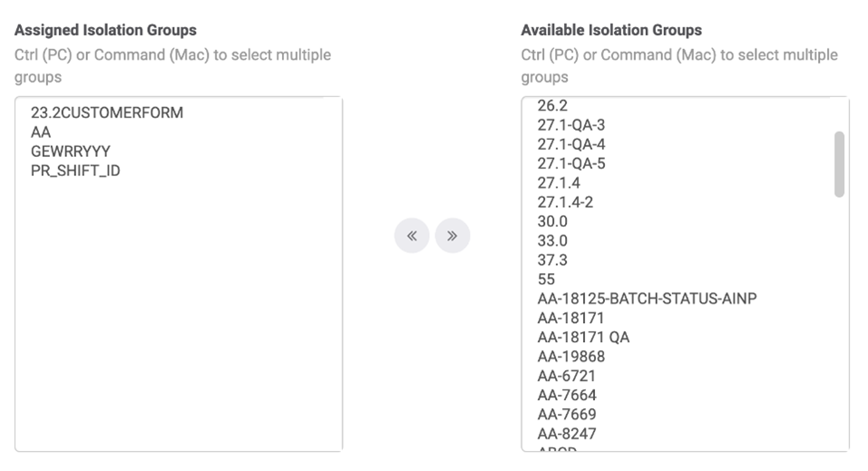Select 26.2 in available groups

(551, 106)
